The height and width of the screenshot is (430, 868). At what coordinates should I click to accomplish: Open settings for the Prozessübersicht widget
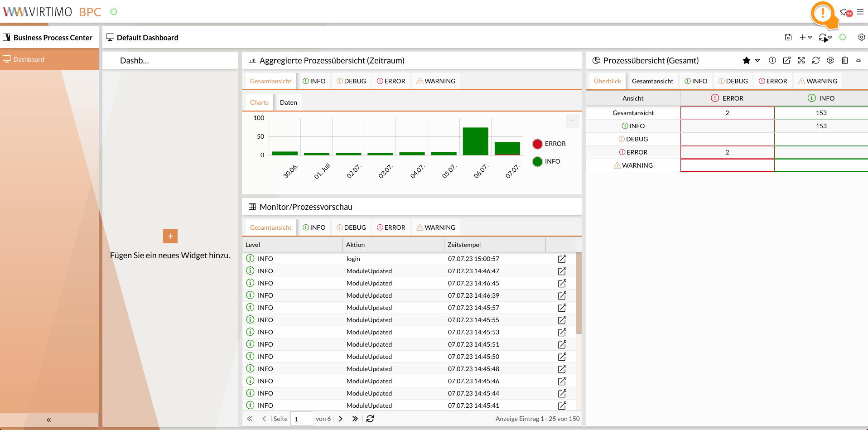tap(830, 60)
